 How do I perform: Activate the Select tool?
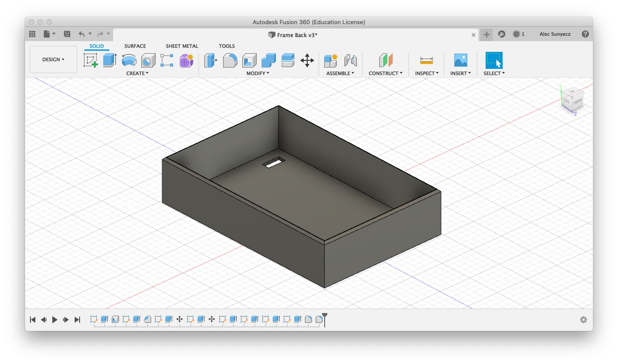[x=494, y=60]
